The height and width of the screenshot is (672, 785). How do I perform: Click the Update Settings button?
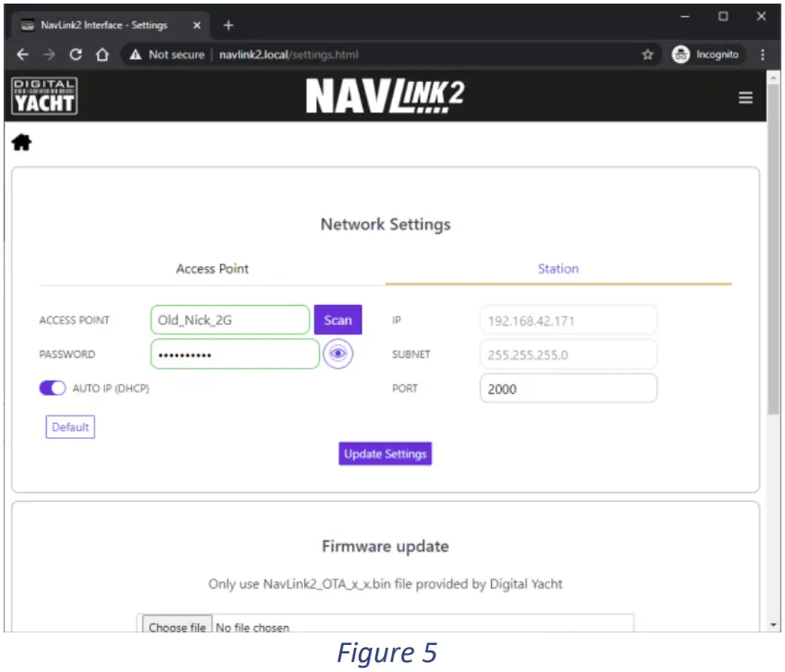385,453
